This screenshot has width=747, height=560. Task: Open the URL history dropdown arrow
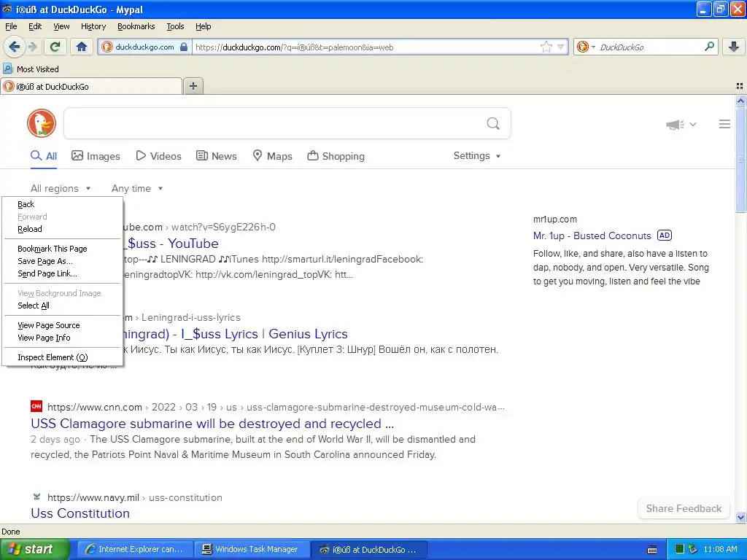[x=561, y=47]
